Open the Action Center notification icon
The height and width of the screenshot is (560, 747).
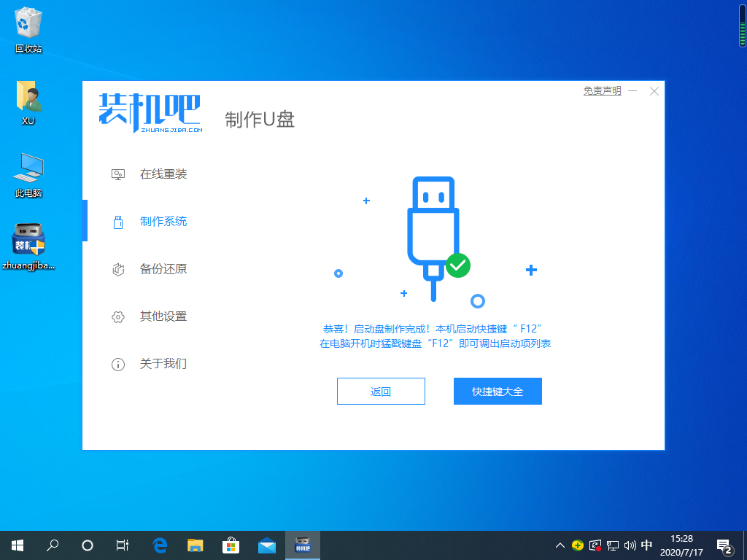point(724,545)
